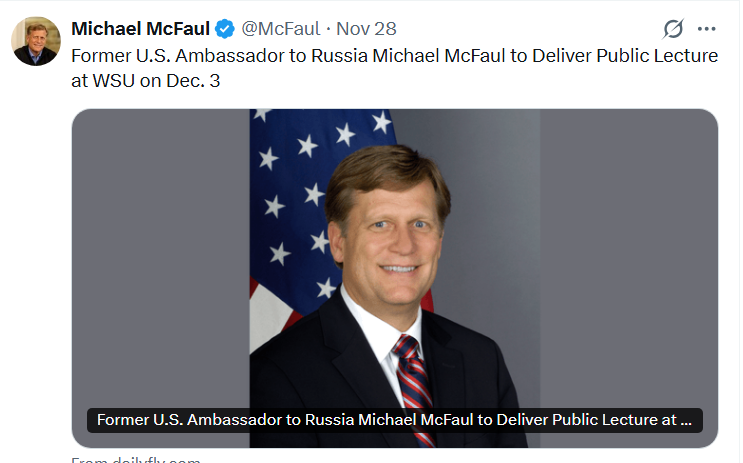Open Michael McFaul's profile avatar photo
Image resolution: width=743 pixels, height=463 pixels.
[36, 41]
